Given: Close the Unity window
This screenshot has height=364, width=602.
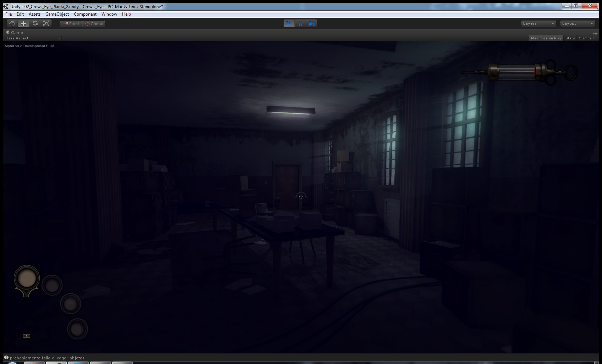Looking at the screenshot, I should (590, 6).
